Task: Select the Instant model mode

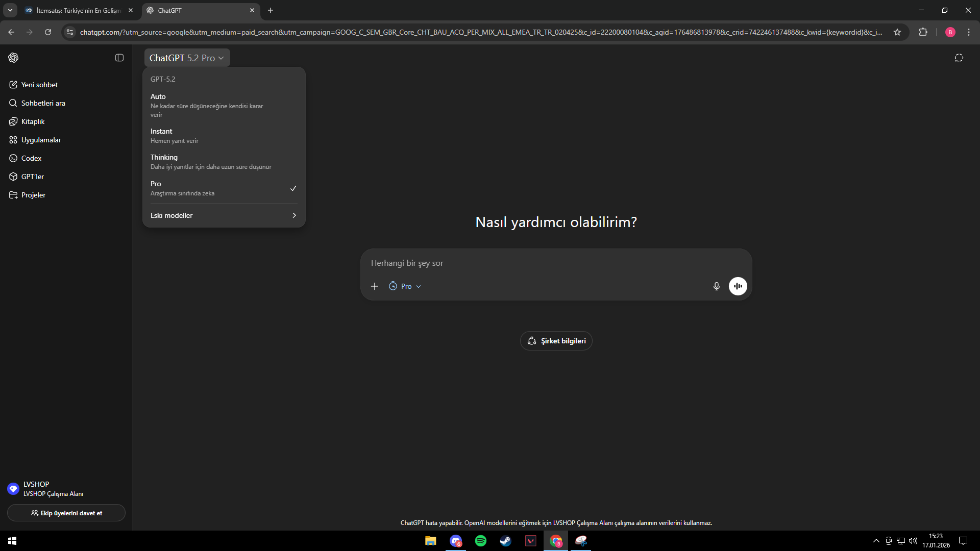Action: point(224,136)
